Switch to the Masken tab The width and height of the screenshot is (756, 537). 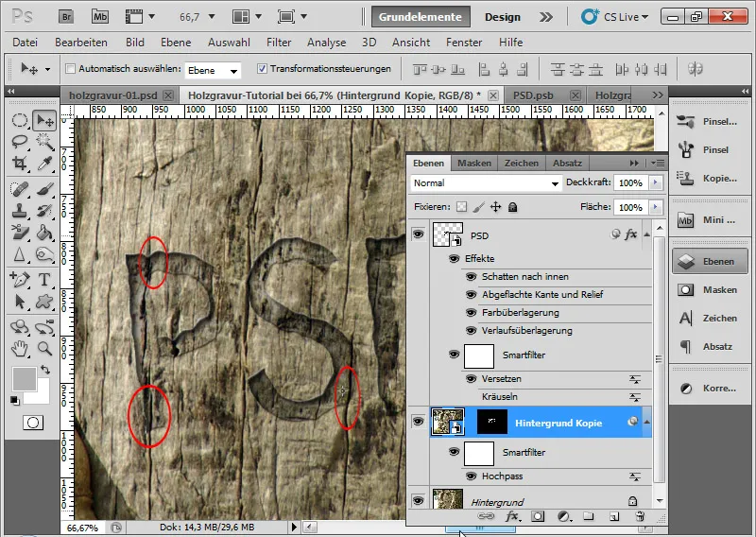tap(474, 163)
